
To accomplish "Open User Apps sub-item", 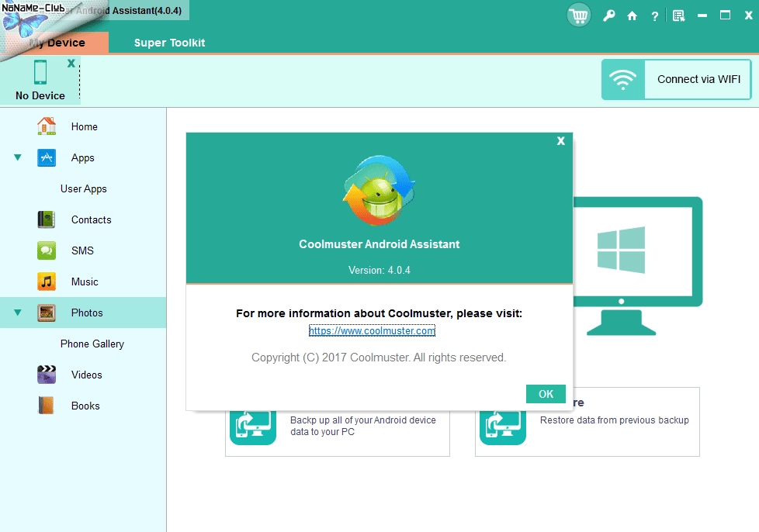I will (x=84, y=189).
